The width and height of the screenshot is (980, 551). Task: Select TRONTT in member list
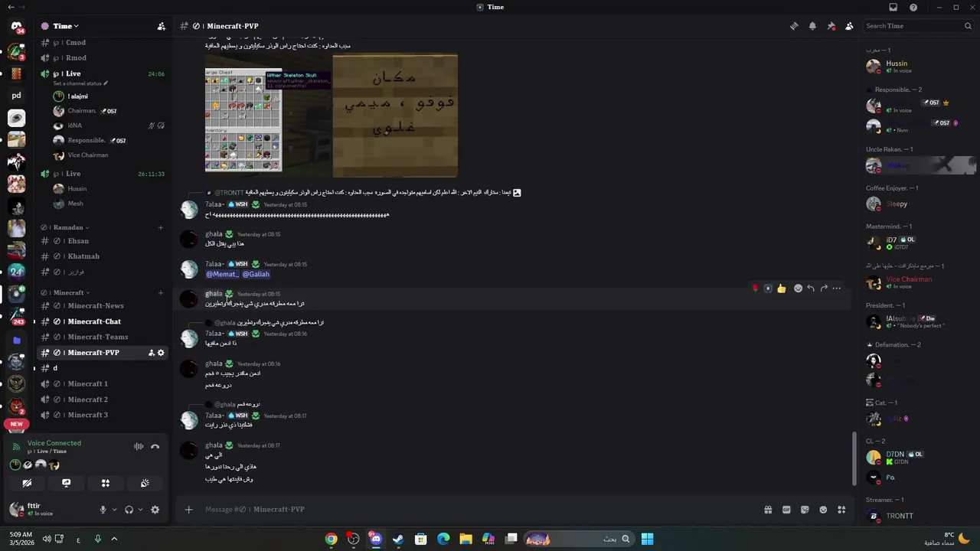tap(919, 517)
